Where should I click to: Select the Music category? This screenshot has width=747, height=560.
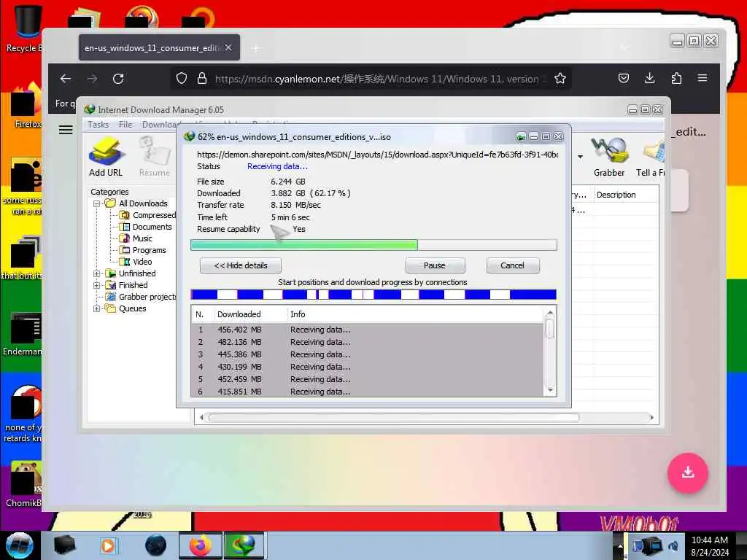[136, 238]
